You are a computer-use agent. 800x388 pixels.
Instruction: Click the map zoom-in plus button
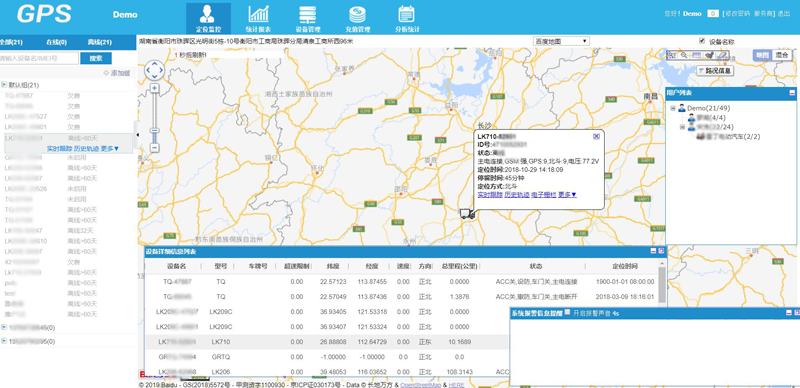click(x=155, y=88)
